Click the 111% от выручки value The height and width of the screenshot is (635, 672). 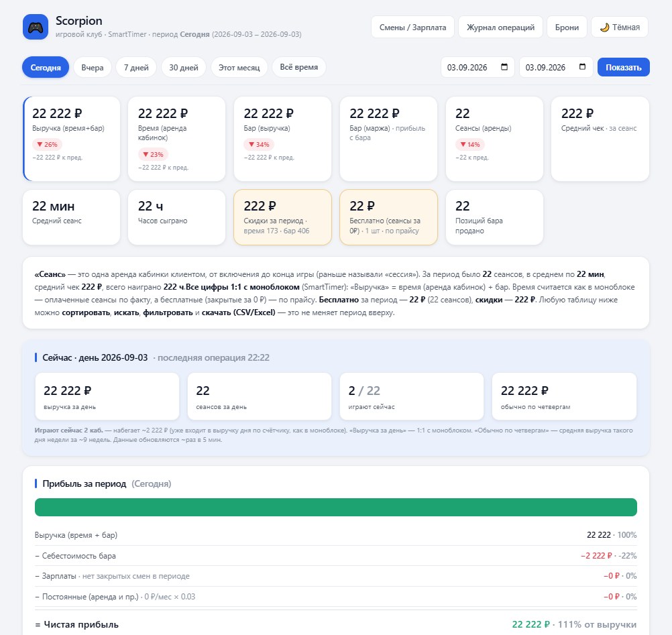tap(597, 624)
